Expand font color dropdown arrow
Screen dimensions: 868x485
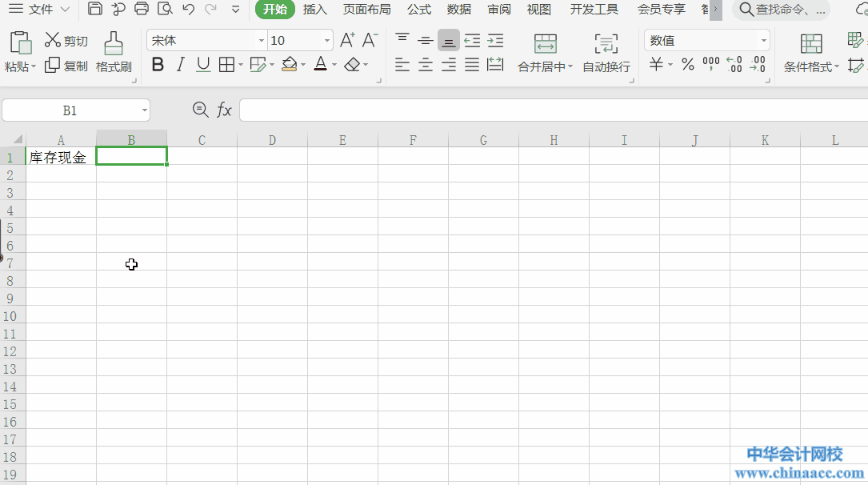[x=334, y=66]
